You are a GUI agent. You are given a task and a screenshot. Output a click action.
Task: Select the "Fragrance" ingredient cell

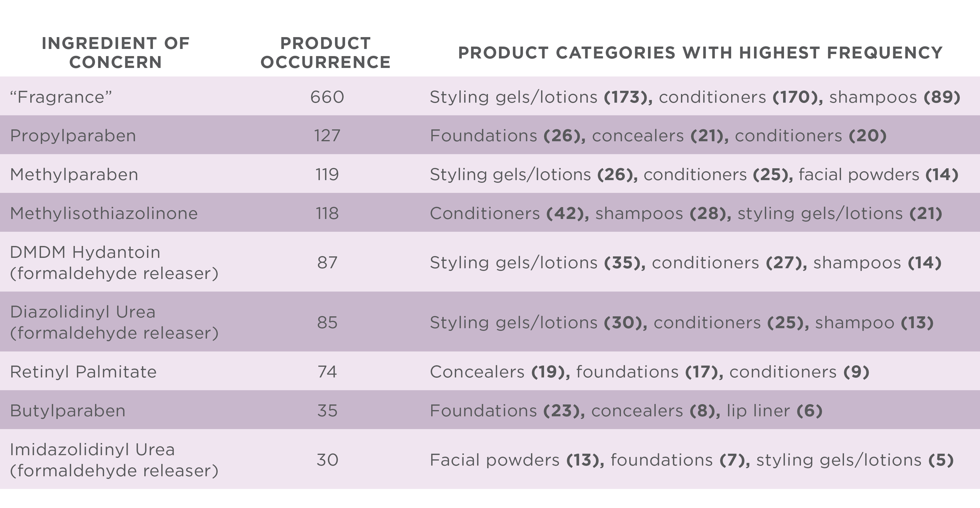61,97
